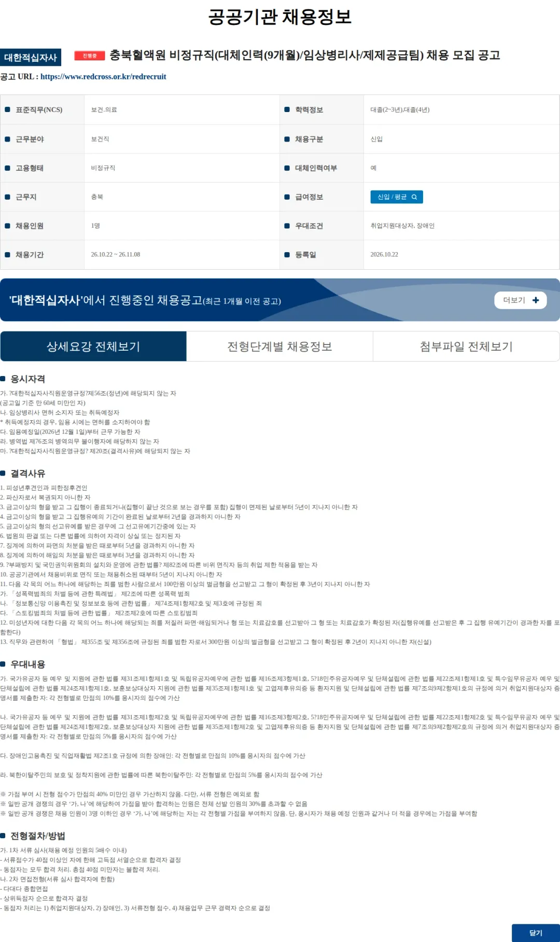Click the 충북 work location value
Viewport: 560px width, 942px height.
97,197
